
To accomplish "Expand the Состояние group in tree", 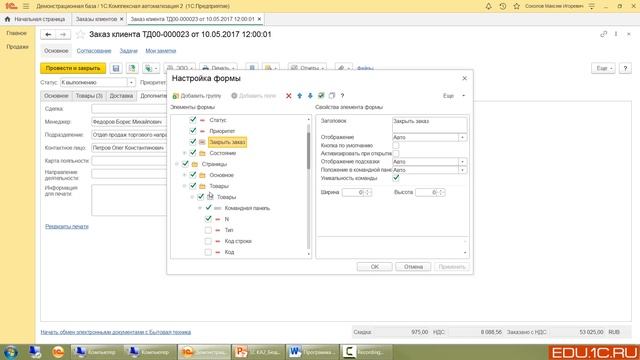I will click(x=184, y=153).
